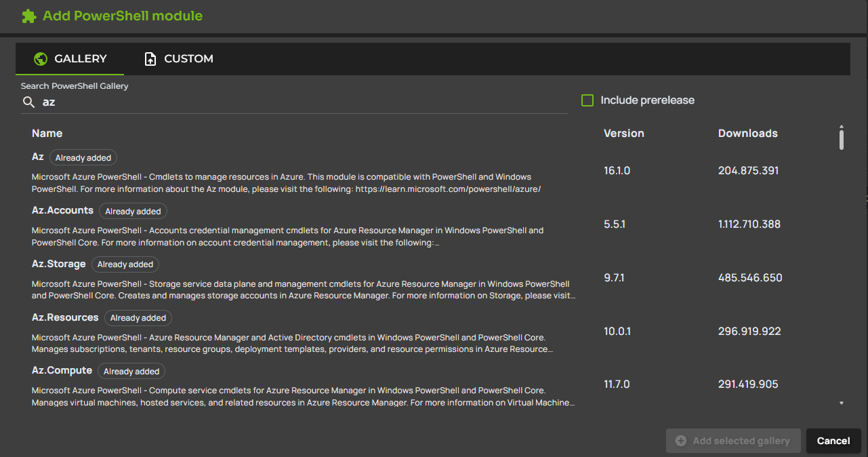Click downloads count 1.112.710.388
The image size is (868, 457).
749,224
